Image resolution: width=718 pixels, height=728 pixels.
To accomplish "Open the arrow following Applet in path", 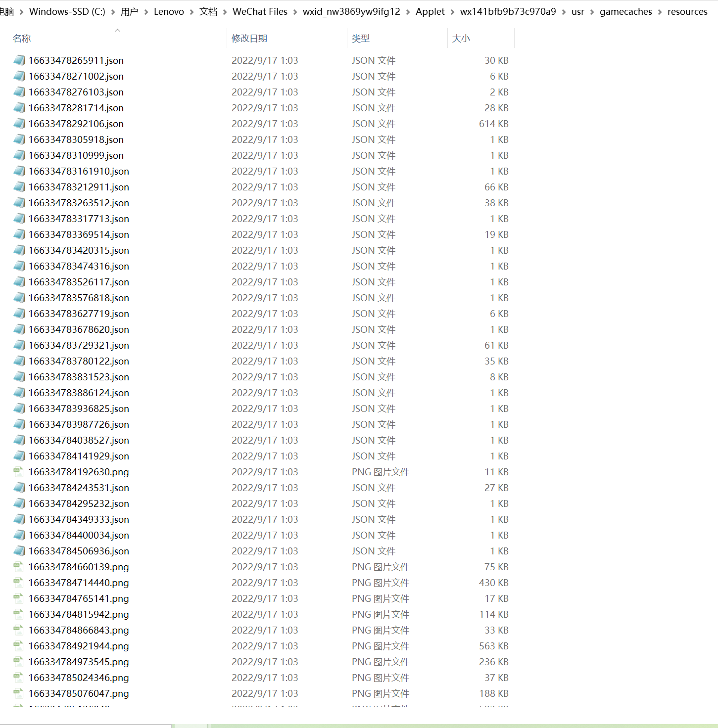I will [452, 12].
